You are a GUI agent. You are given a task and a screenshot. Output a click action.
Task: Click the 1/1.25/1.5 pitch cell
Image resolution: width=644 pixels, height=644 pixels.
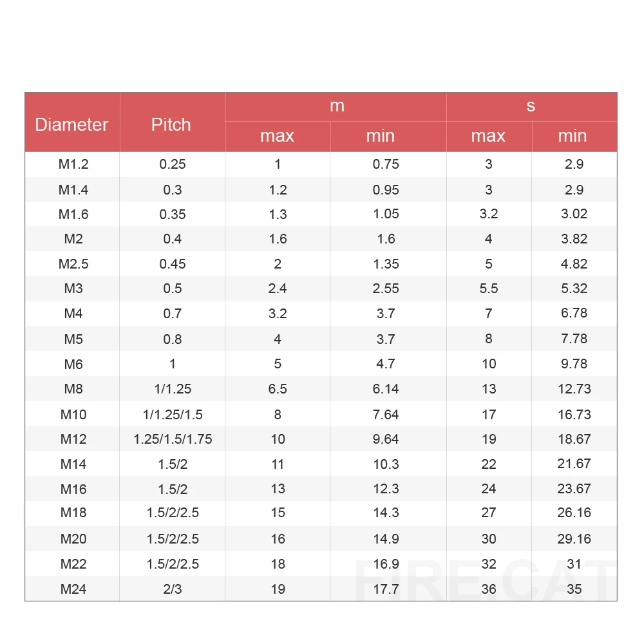click(173, 414)
